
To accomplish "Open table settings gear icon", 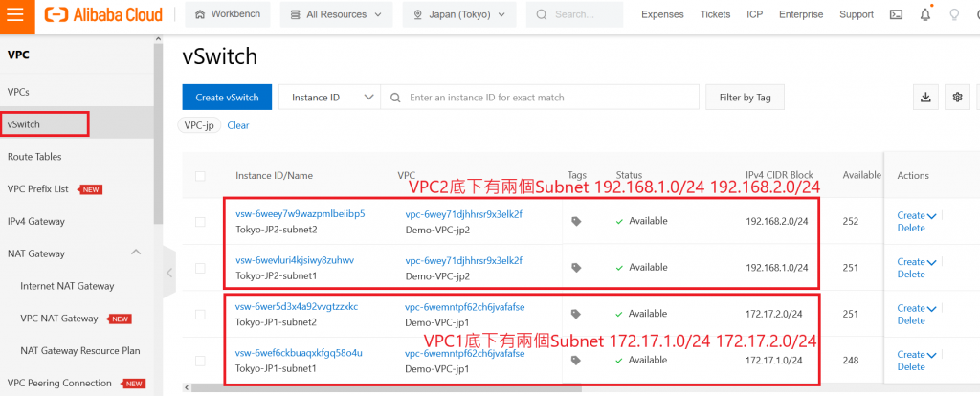I will pyautogui.click(x=957, y=98).
